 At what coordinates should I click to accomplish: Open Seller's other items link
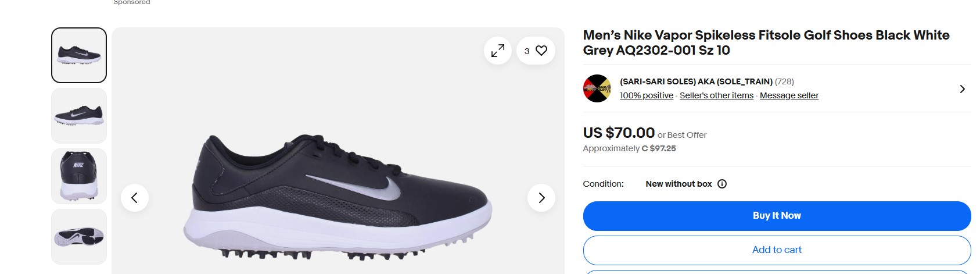pos(716,95)
